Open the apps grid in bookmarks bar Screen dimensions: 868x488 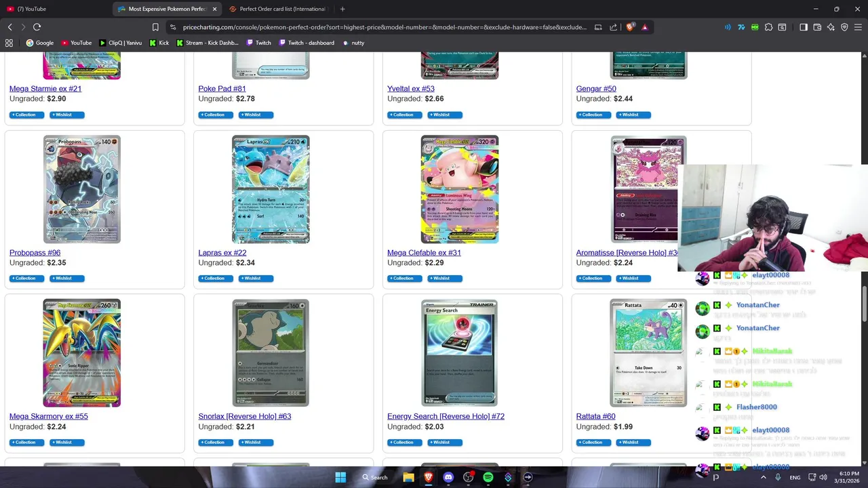pos(9,43)
